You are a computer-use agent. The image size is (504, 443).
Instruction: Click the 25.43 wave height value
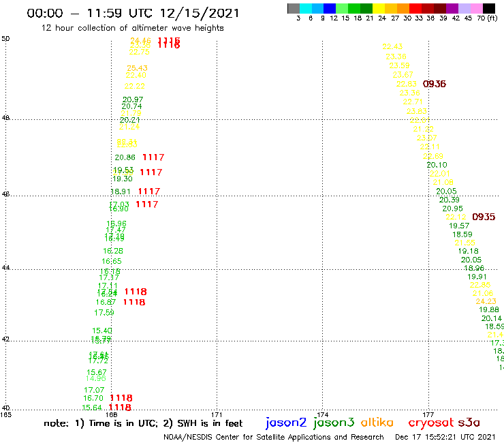(x=138, y=68)
